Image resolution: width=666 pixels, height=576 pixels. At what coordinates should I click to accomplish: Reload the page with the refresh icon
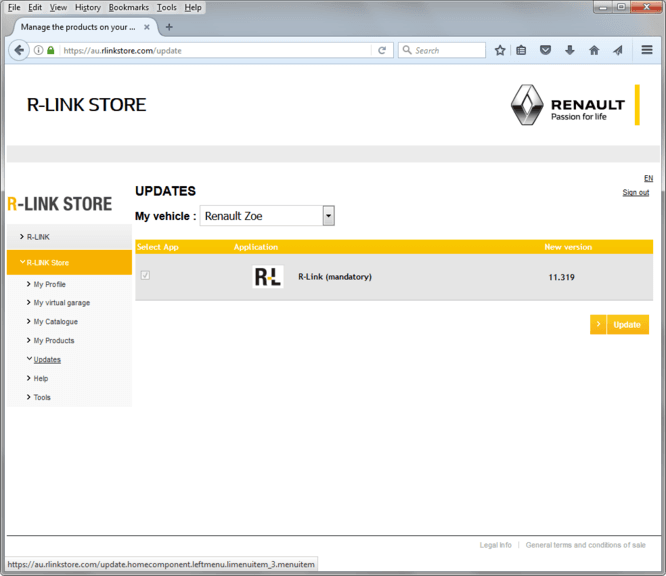pos(382,51)
